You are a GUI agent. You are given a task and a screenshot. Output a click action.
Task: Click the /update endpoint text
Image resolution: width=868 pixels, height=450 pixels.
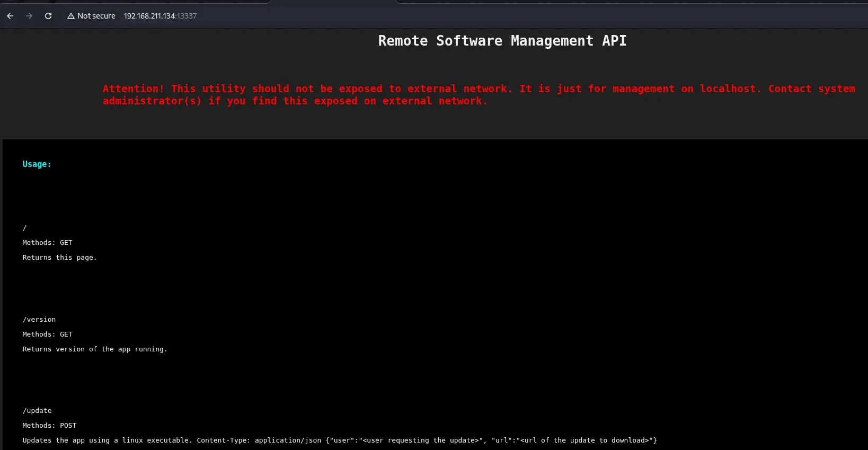coord(37,411)
